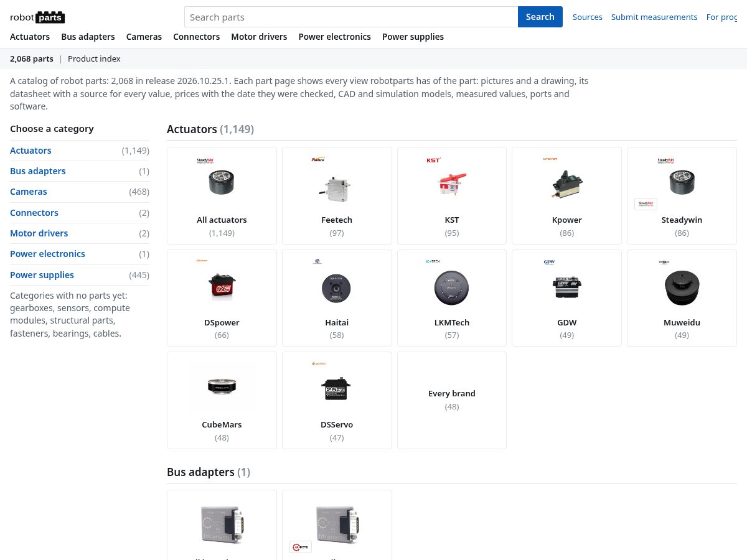Screen dimensions: 747x560
Task: Open the Power supplies top menu item
Action: pos(413,37)
